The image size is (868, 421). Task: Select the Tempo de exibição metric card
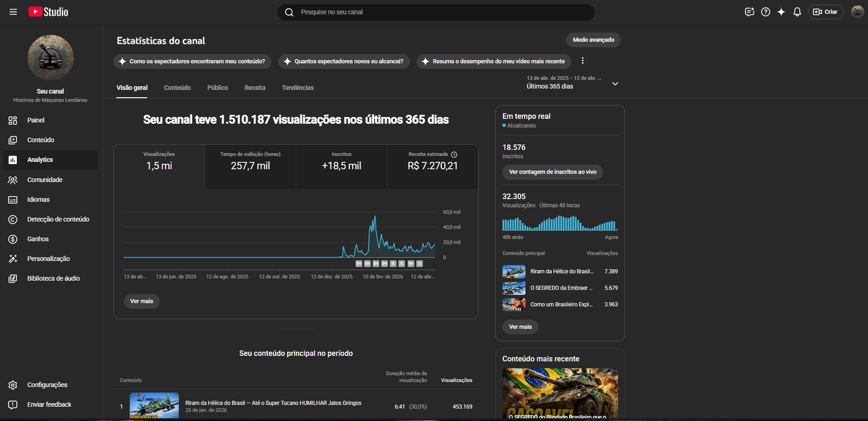pyautogui.click(x=250, y=162)
